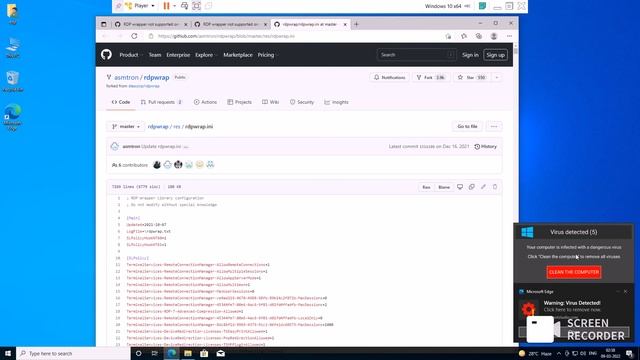Click the GitHub logo in header
The width and height of the screenshot is (640, 360).
point(106,55)
